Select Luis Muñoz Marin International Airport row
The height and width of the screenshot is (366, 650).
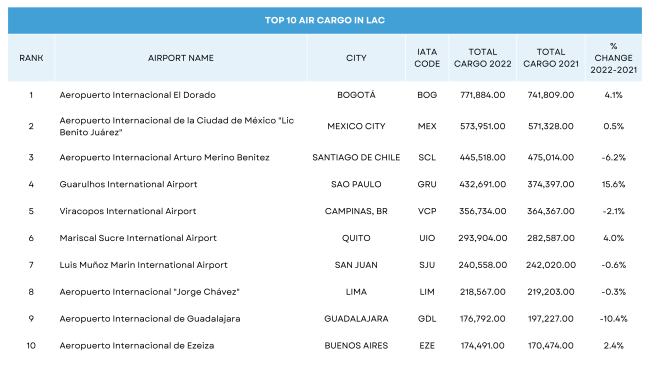tap(325, 265)
